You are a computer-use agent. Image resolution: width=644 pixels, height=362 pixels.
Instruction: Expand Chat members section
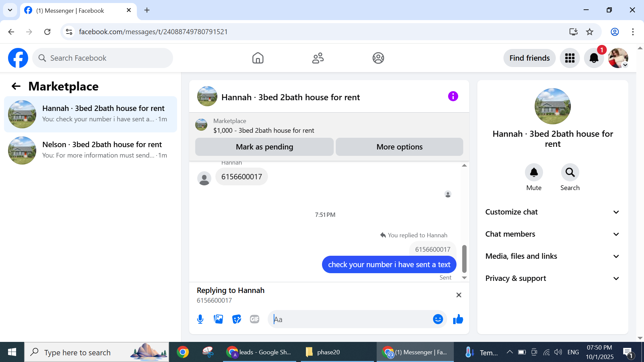pos(552,234)
